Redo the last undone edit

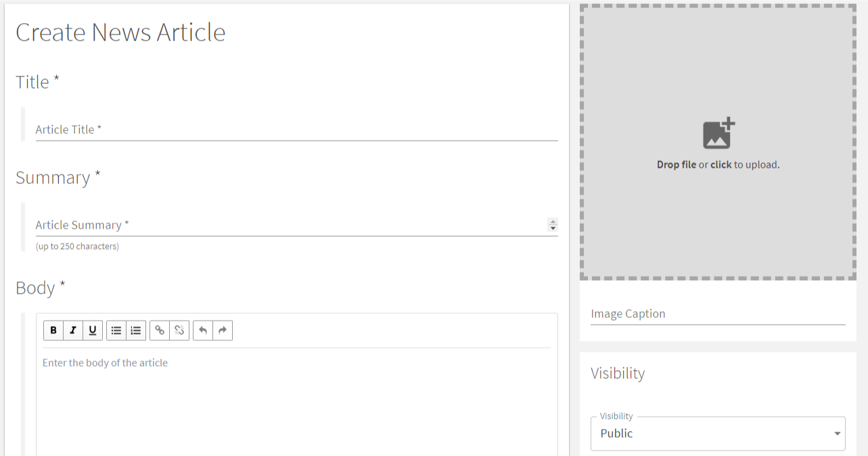coord(223,330)
